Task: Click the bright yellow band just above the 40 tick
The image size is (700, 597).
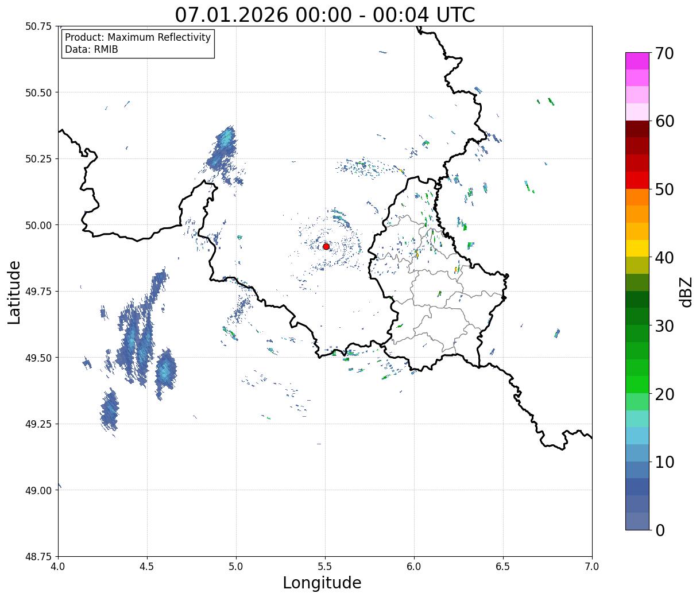Action: click(637, 249)
